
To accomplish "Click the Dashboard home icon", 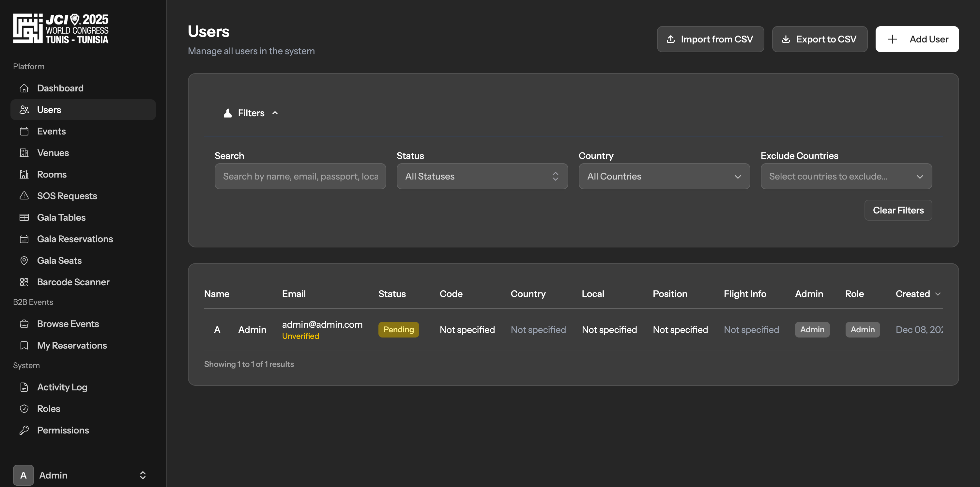I will (24, 88).
